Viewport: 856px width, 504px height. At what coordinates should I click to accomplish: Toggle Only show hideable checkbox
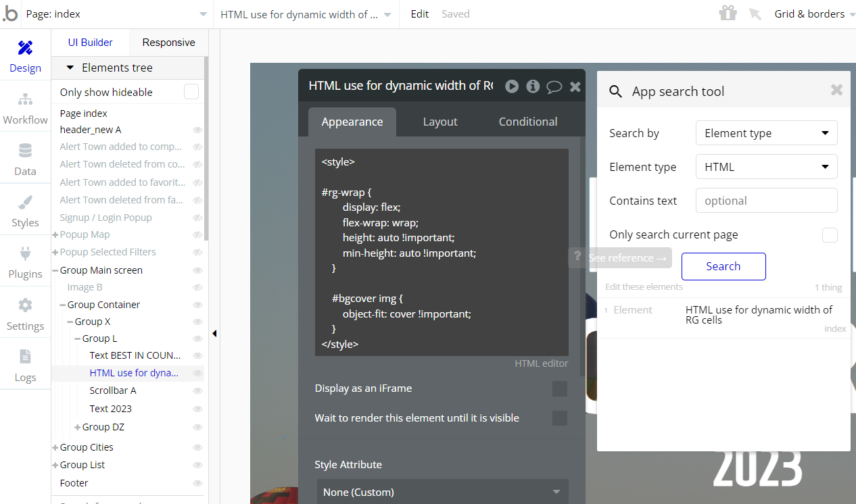191,92
